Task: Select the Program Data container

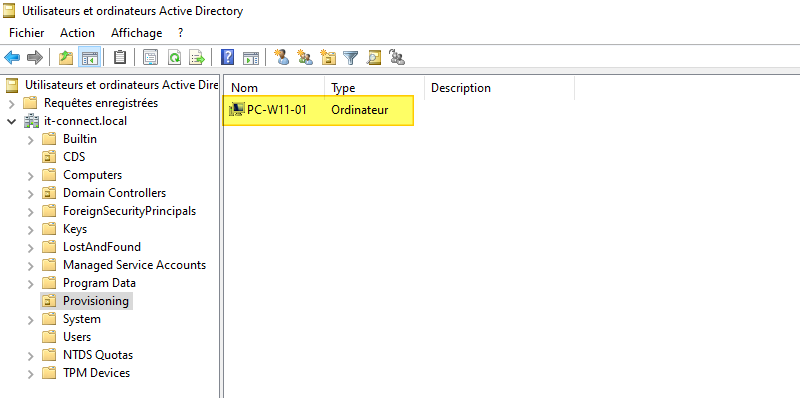Action: click(99, 283)
